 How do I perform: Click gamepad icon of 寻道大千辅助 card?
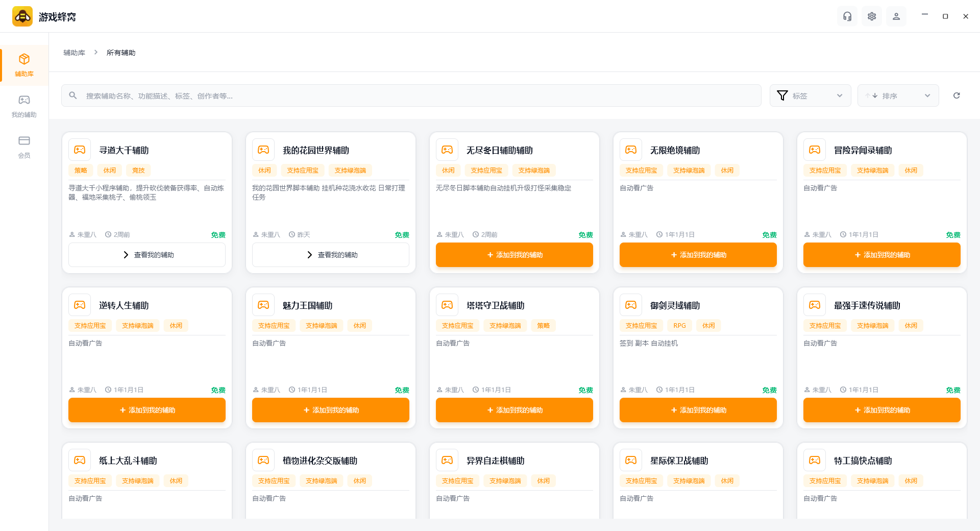pyautogui.click(x=80, y=150)
